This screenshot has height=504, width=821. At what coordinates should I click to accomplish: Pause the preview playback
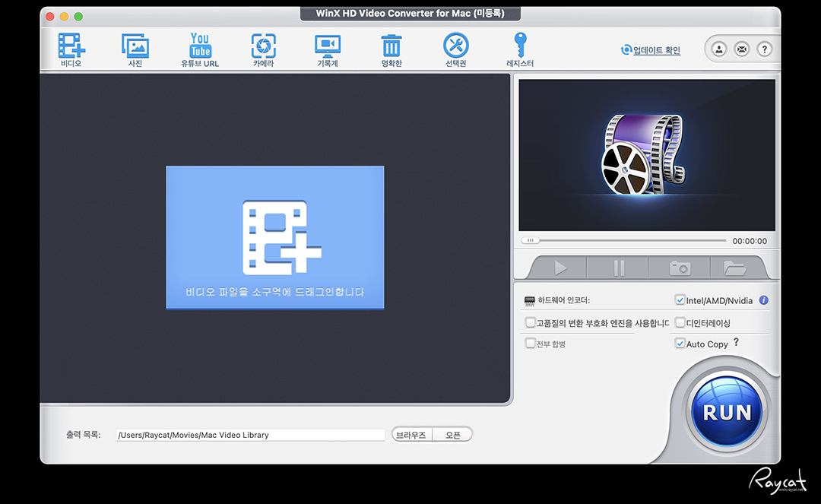click(618, 268)
